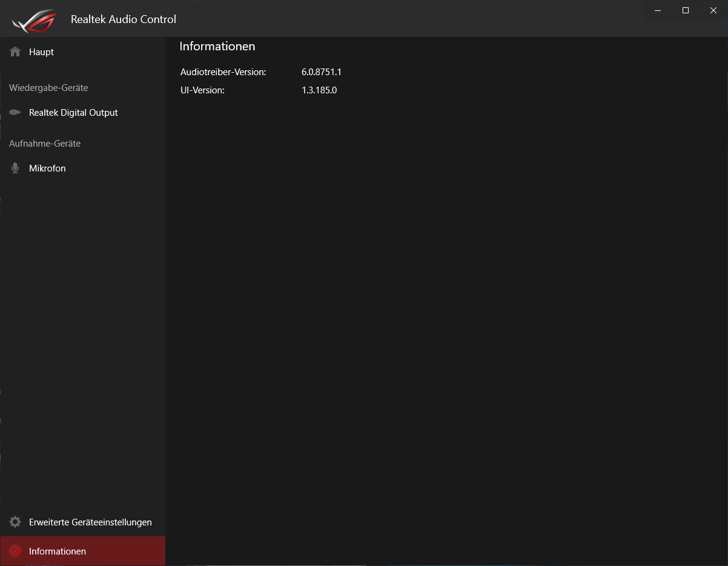Select Realtek Digital Output playback device
The width and height of the screenshot is (728, 566).
pos(82,113)
